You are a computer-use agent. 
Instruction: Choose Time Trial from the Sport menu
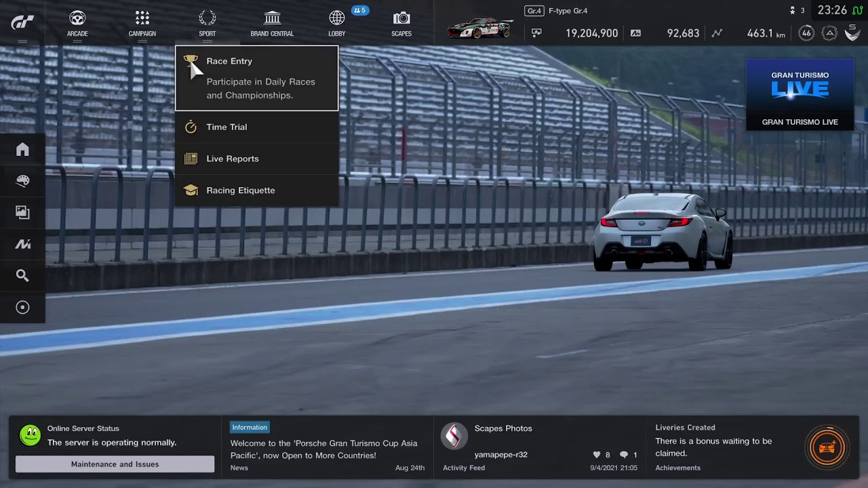(256, 127)
